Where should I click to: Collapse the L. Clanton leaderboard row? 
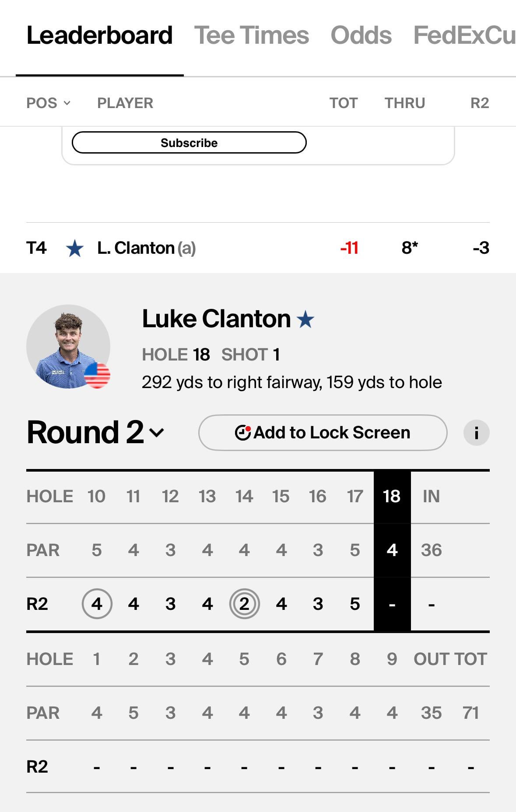(258, 248)
